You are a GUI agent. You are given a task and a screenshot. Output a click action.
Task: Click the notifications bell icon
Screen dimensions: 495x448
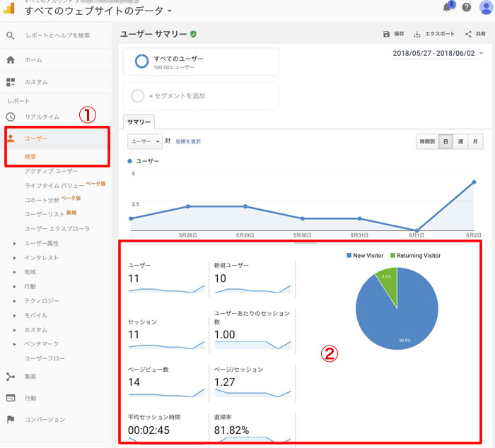tap(448, 8)
